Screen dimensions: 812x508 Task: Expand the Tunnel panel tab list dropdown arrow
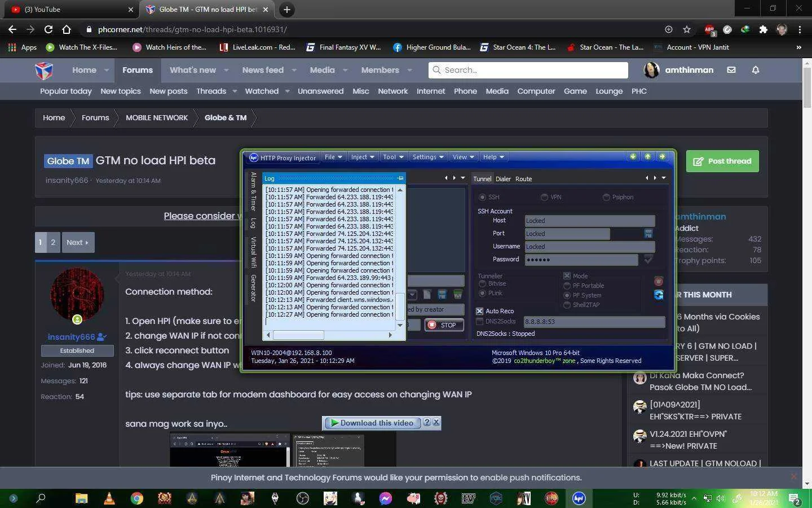(664, 178)
